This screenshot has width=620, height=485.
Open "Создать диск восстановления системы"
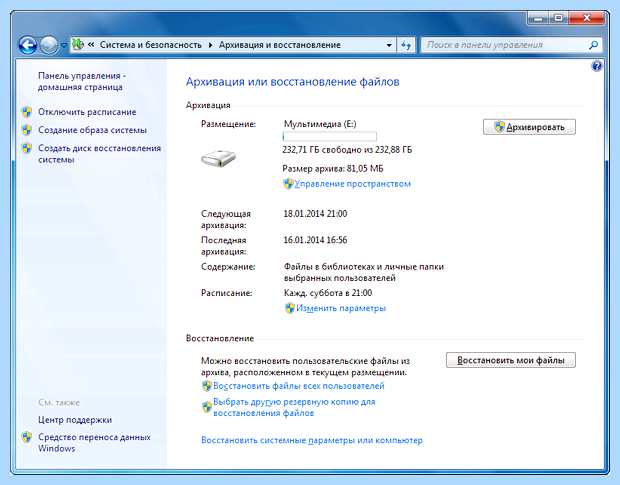pos(99,154)
